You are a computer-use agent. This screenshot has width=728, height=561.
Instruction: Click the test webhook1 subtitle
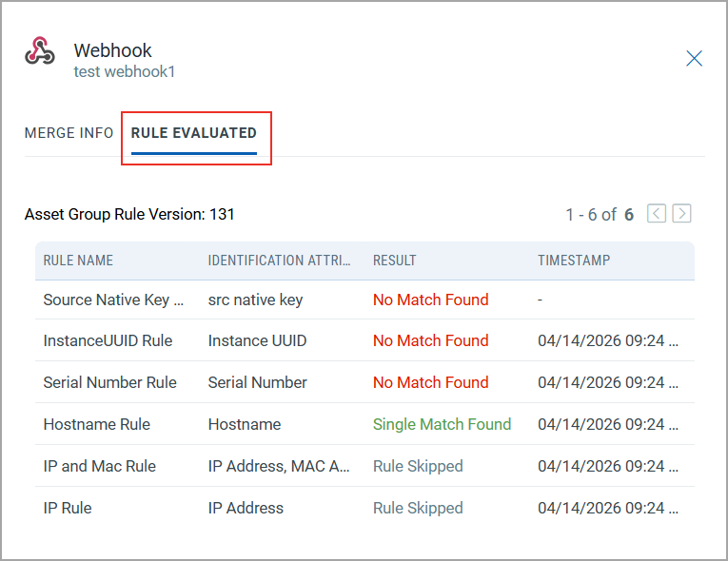(125, 71)
